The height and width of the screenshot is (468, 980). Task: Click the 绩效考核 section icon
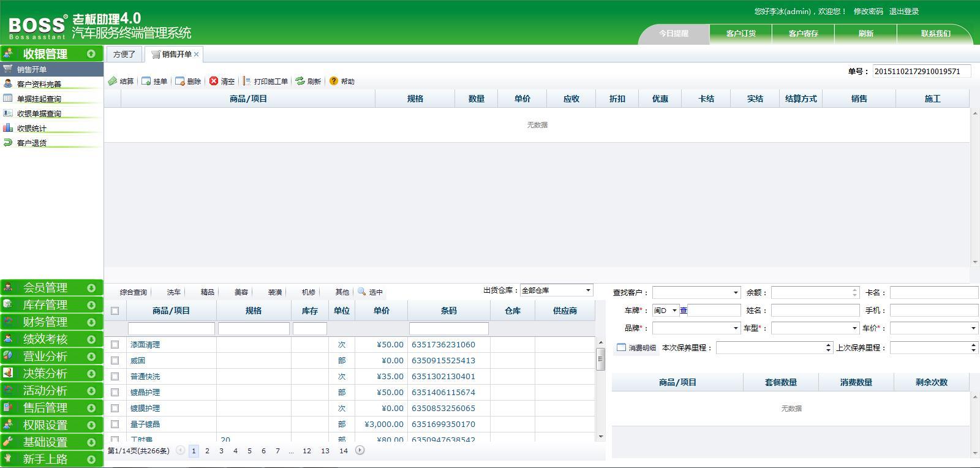point(9,339)
